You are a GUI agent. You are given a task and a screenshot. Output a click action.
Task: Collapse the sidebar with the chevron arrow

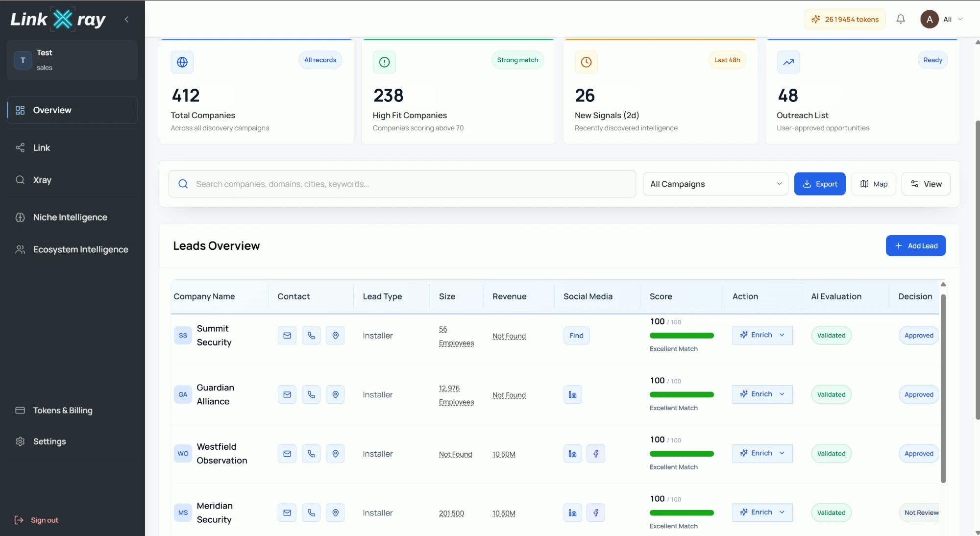(x=126, y=20)
